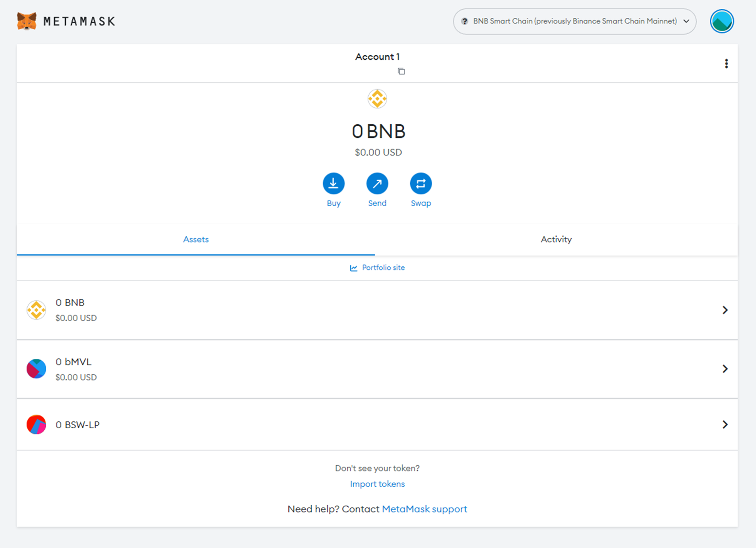Select the Assets tab

click(x=196, y=239)
